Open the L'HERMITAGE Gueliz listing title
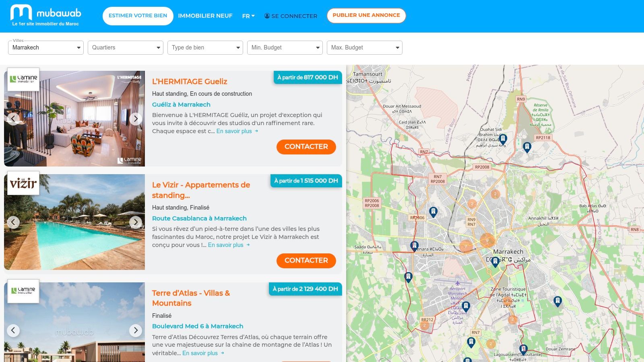This screenshot has height=362, width=644. (190, 81)
